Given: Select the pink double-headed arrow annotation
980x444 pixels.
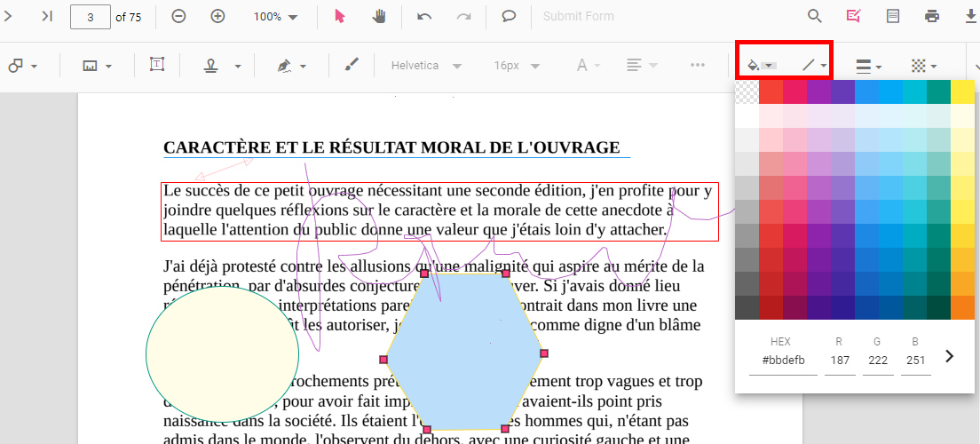Looking at the screenshot, I should [224, 170].
